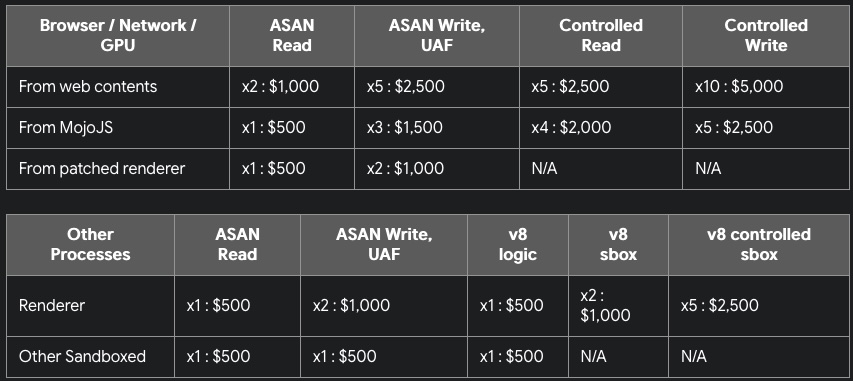
Task: Select the 'From patched renderer' row label
Action: tap(102, 169)
